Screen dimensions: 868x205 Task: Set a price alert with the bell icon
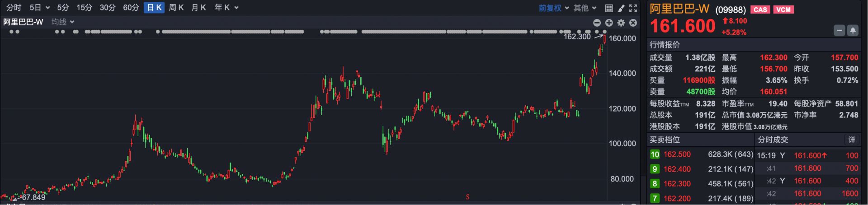853,31
